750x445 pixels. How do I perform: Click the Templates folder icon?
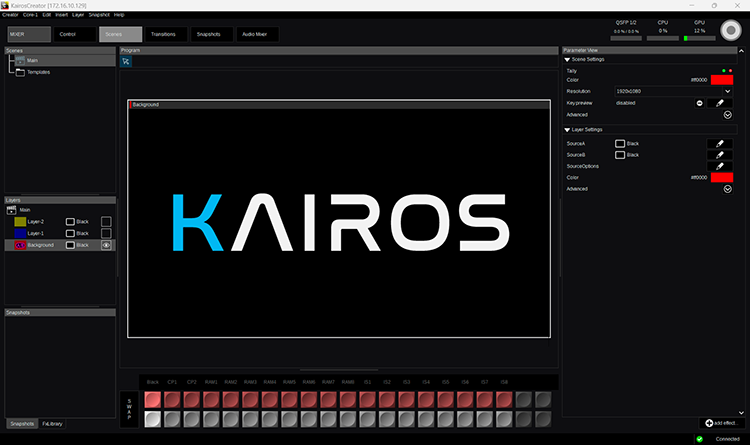click(20, 72)
